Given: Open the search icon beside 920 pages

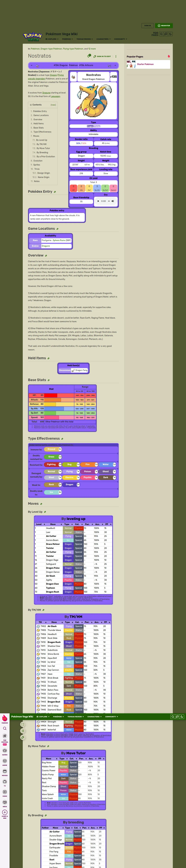Looking at the screenshot, I should pyautogui.click(x=161, y=34).
